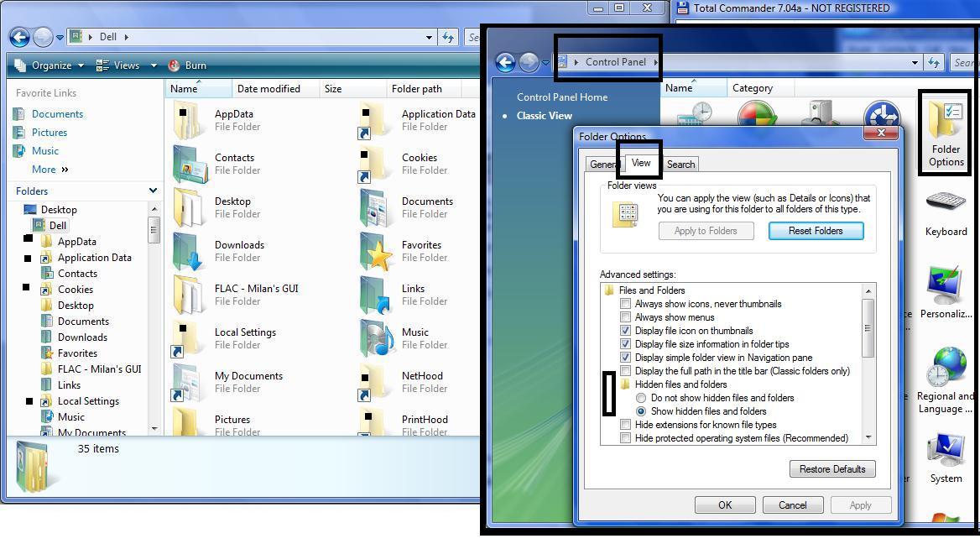Click the Back arrow in the Dell explorer window

(x=19, y=38)
